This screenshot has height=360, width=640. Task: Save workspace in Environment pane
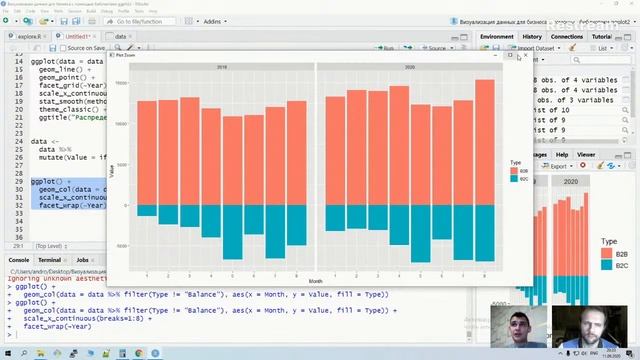click(496, 48)
